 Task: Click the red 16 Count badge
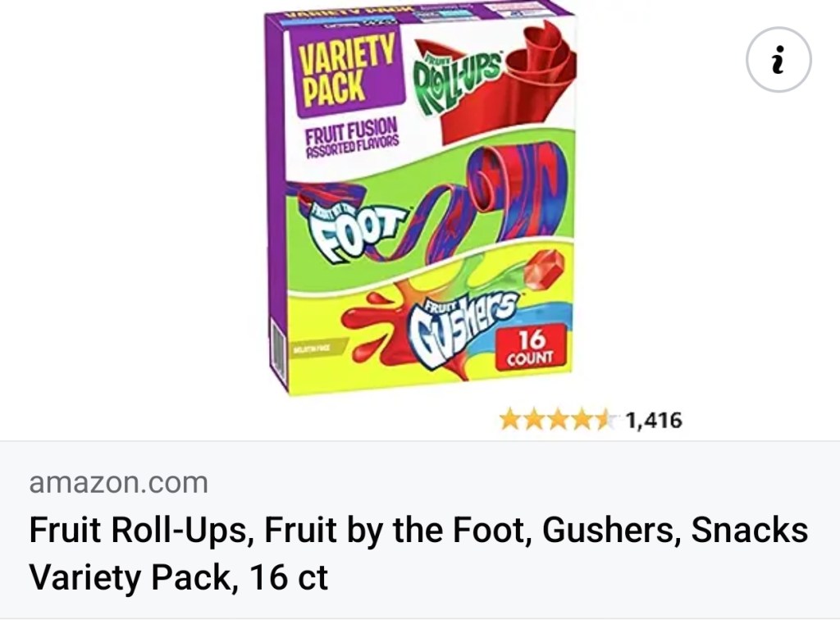[x=531, y=348]
